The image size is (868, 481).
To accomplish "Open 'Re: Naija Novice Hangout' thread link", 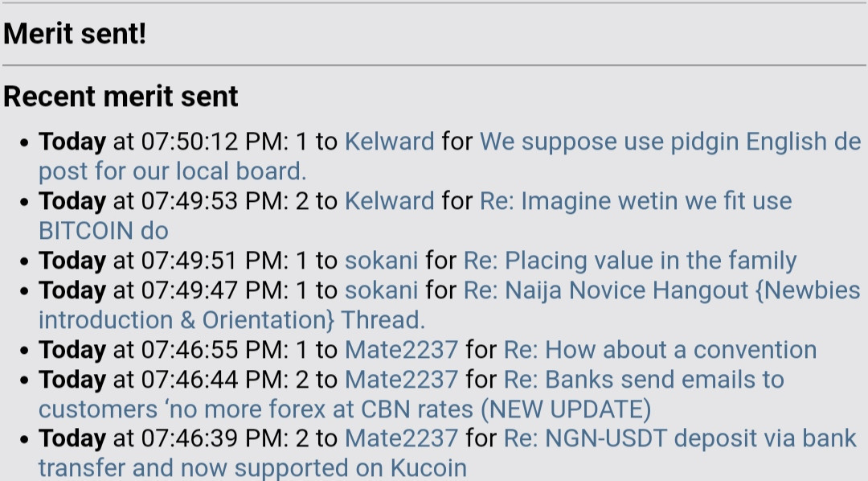I will (661, 290).
